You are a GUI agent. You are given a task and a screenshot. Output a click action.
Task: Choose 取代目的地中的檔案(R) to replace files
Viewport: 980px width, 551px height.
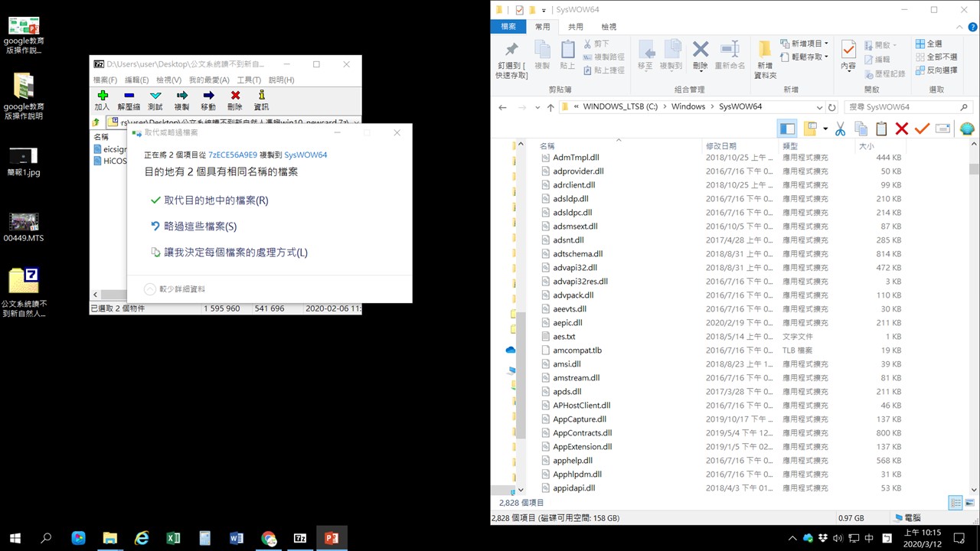click(x=216, y=201)
